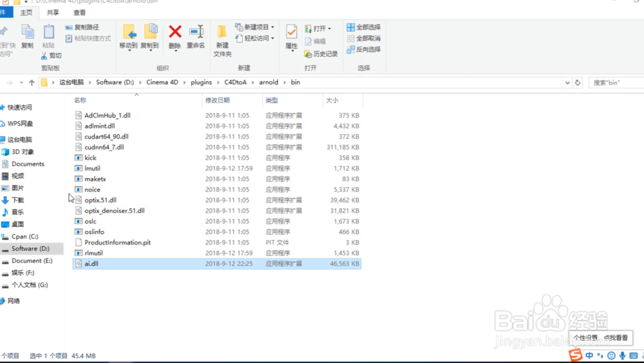644x363 pixels.
Task: Switch to the Share ribbon tab
Action: coord(53,13)
